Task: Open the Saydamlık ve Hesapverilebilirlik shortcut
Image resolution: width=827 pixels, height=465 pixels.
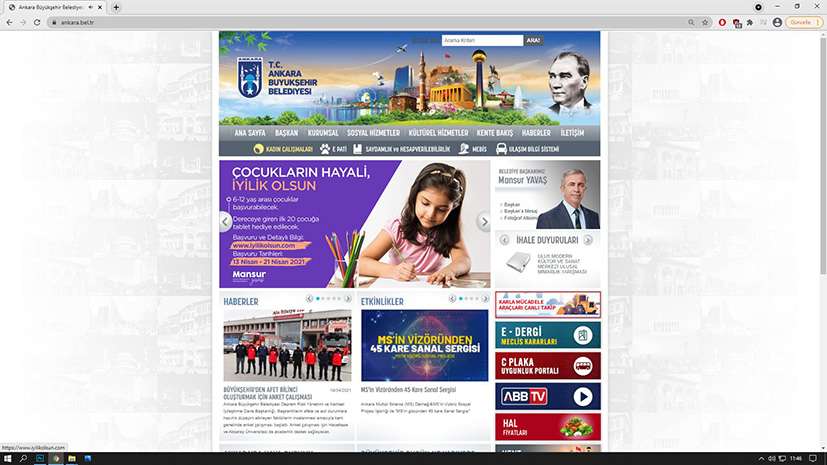Action: (358, 149)
